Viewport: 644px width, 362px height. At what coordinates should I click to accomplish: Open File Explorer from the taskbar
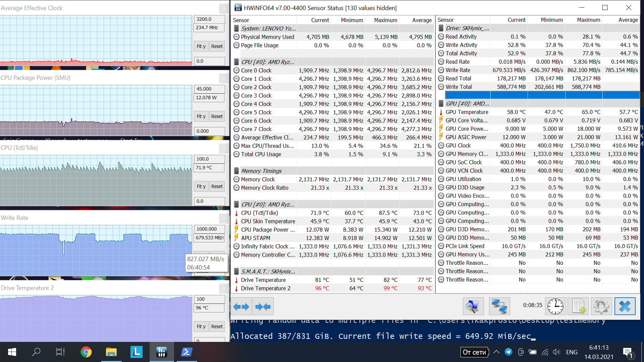pos(111,352)
